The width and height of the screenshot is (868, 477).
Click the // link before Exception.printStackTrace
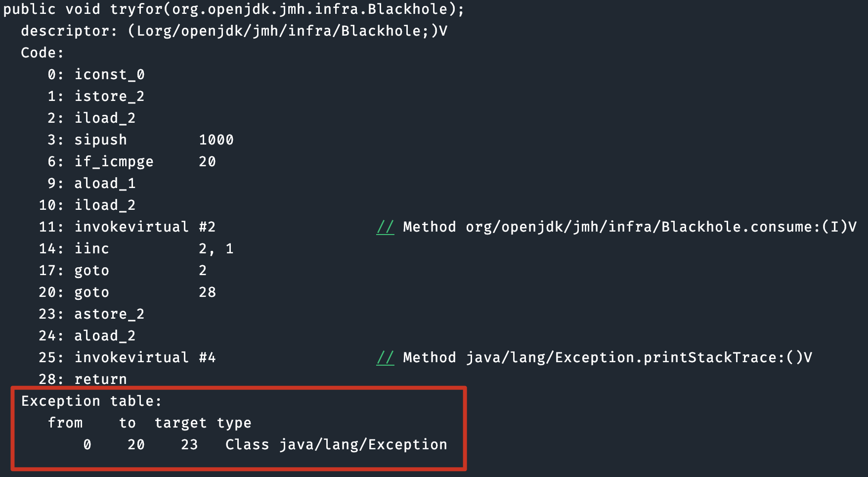click(385, 358)
